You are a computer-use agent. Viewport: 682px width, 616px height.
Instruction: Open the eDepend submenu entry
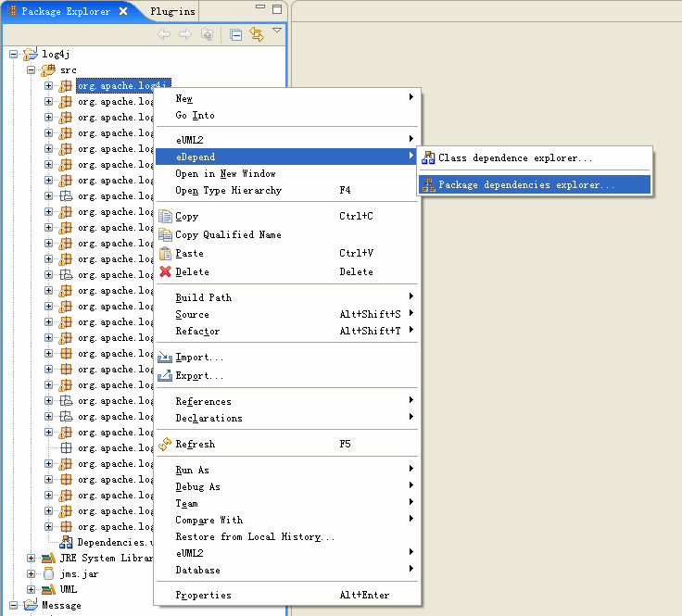point(287,157)
